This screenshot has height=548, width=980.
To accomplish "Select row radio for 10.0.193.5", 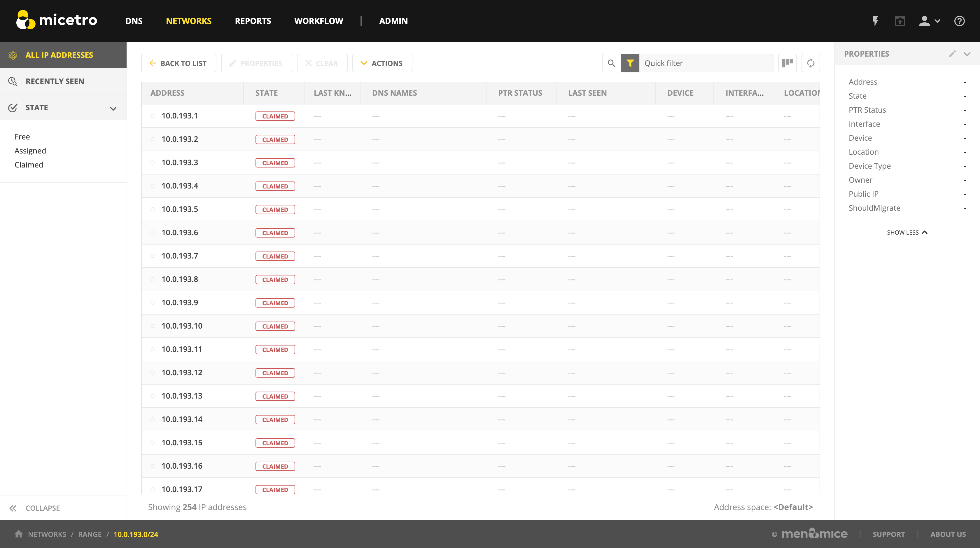I will pyautogui.click(x=153, y=209).
